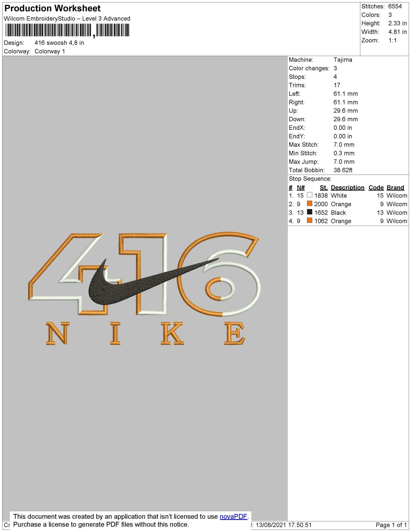
Task: Select 'Wilcom EmbroideryStudio – Level 3 Advanced' text
Action: pos(67,19)
